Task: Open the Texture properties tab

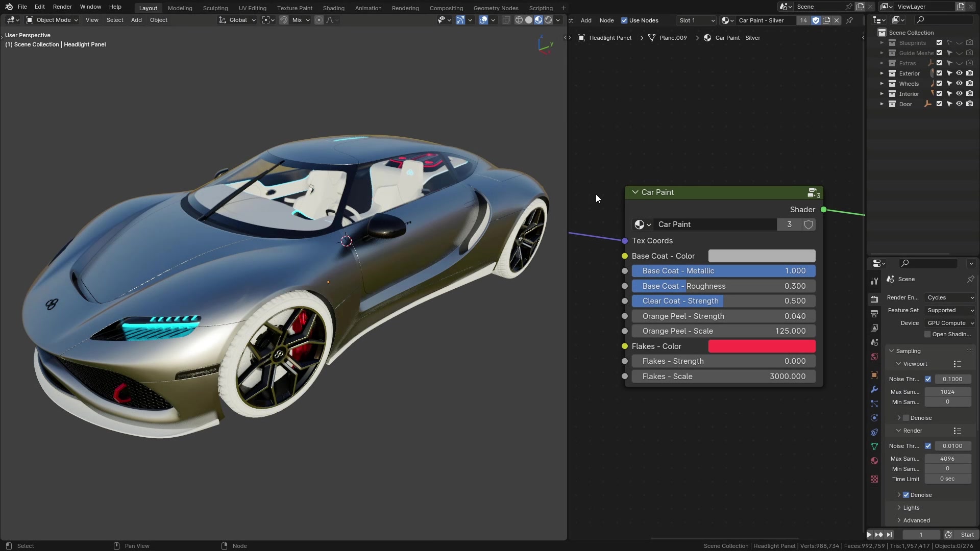Action: [x=874, y=479]
